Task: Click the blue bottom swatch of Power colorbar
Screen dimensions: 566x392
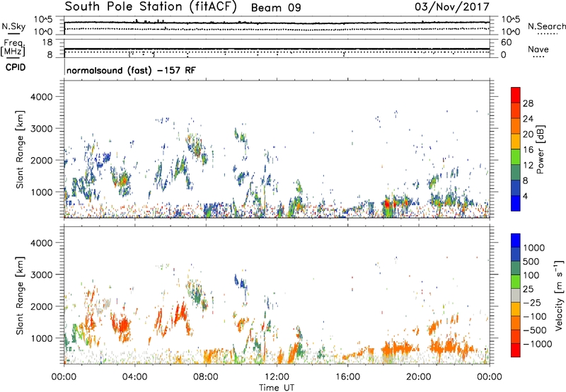Action: point(516,203)
